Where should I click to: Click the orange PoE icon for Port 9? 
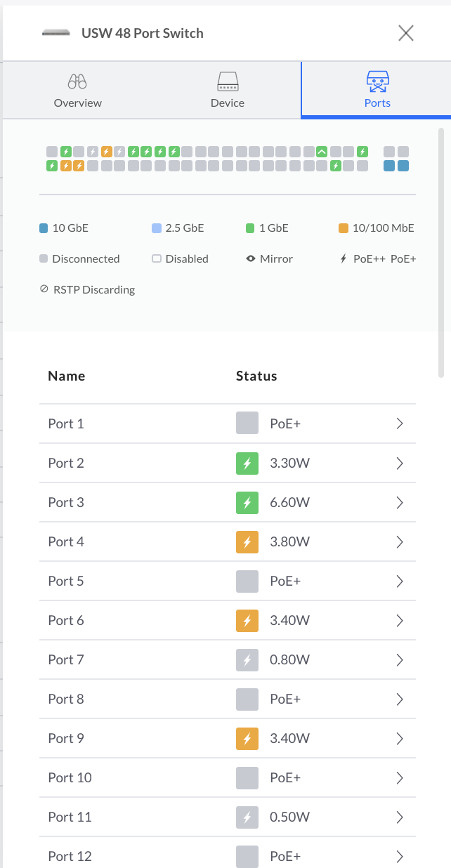[247, 738]
